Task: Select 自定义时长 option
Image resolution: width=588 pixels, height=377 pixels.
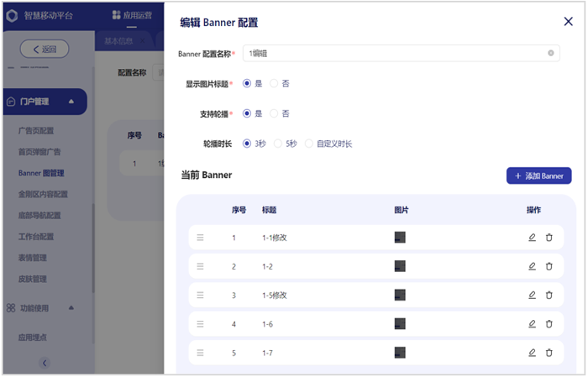Action: [309, 144]
